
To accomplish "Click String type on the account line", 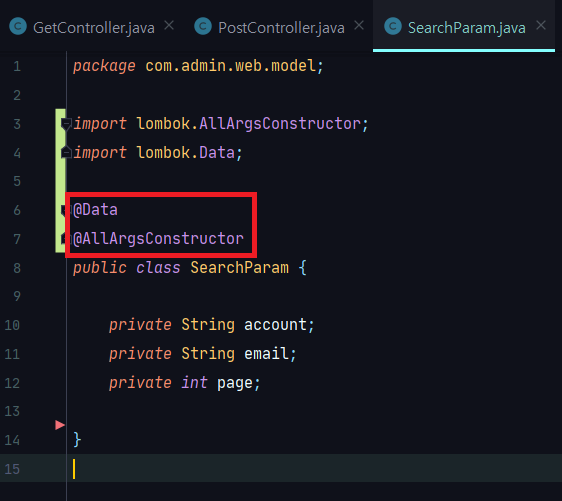I will [208, 325].
